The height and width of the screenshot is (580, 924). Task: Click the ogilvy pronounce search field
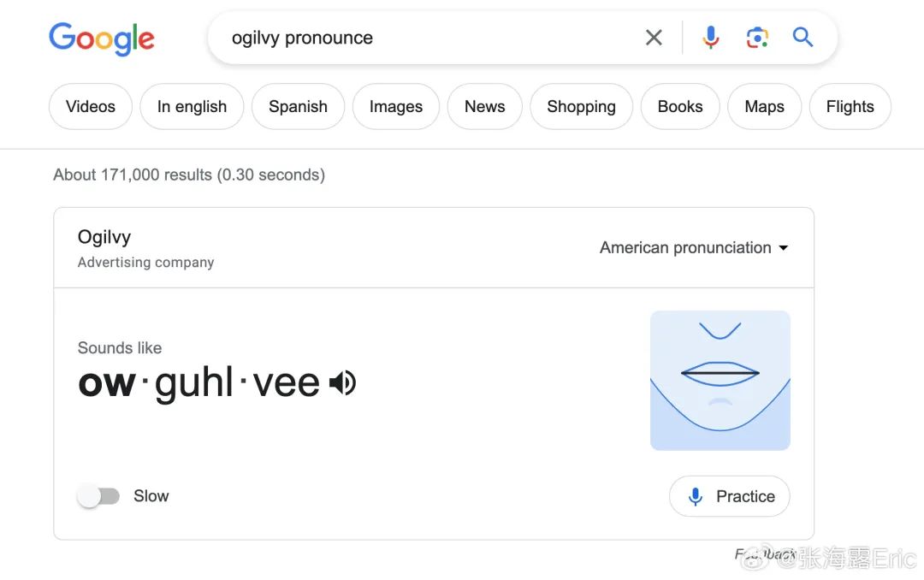tap(430, 38)
